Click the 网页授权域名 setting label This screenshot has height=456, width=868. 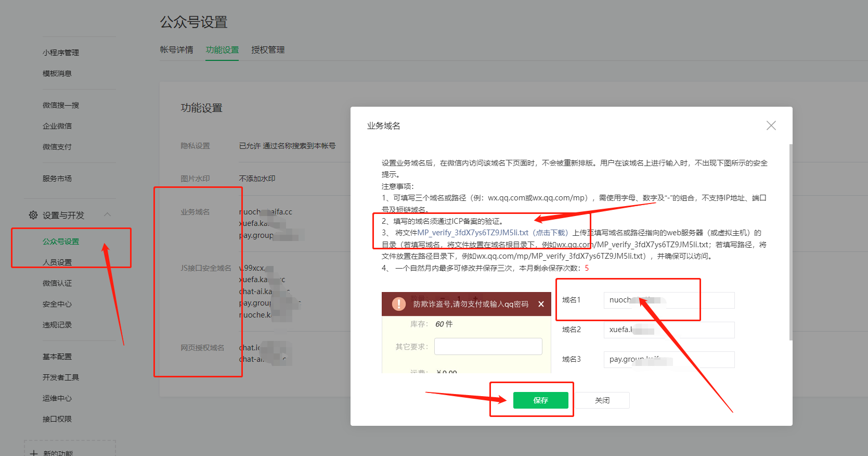[x=202, y=348]
